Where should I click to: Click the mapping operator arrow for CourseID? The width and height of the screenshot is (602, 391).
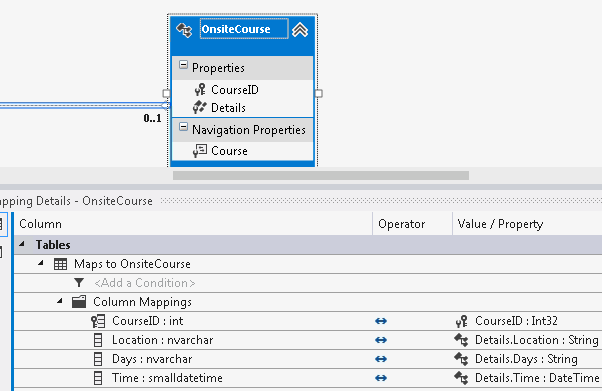pyautogui.click(x=381, y=321)
